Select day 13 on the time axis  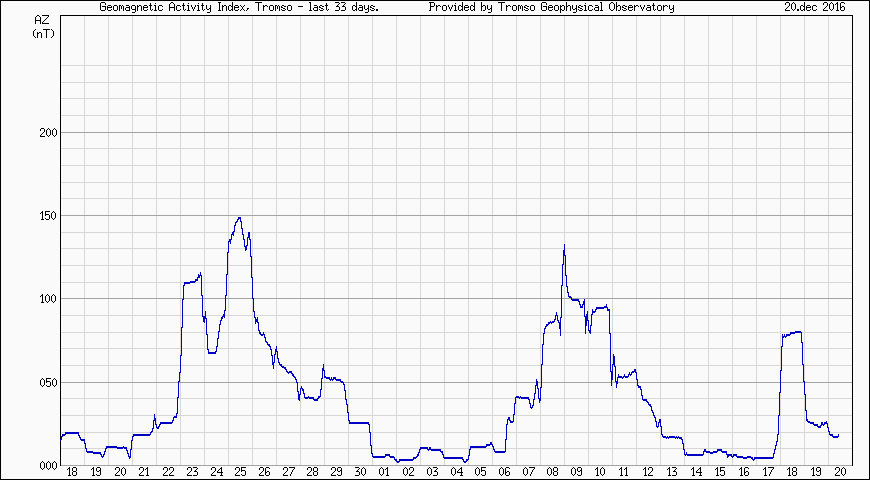pyautogui.click(x=672, y=472)
